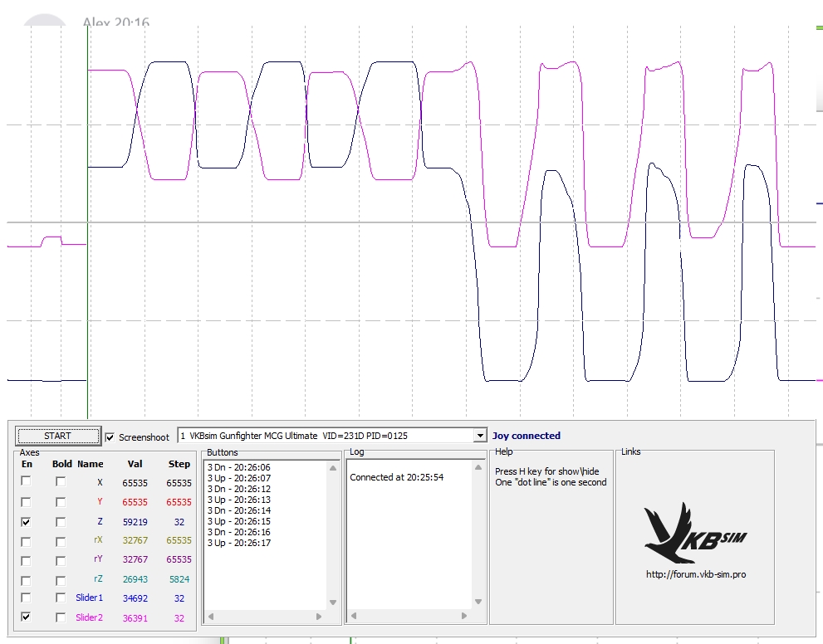
Task: Click Log list scroll right arrow
Action: click(463, 617)
